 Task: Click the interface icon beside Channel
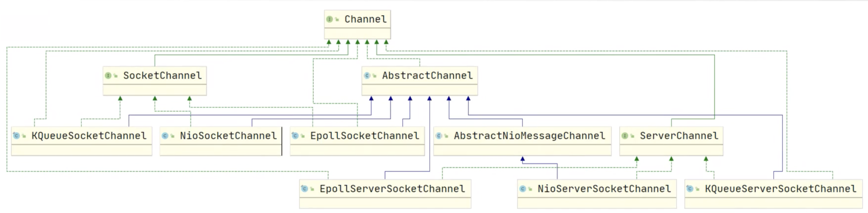tap(330, 19)
